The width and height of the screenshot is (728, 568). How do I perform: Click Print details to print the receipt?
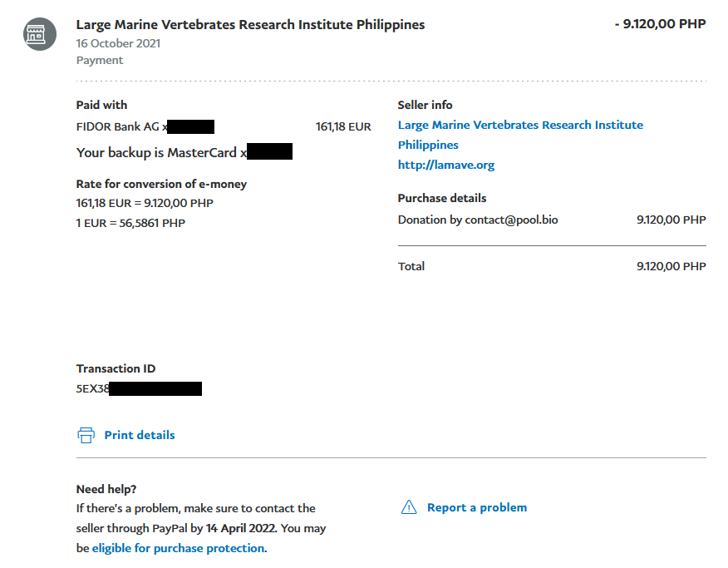click(139, 435)
